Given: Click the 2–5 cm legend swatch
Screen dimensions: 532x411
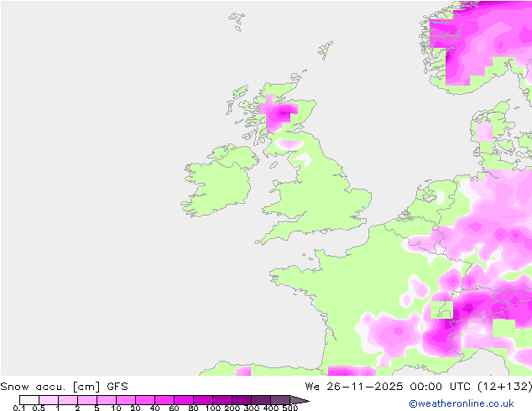Looking at the screenshot, I should [x=87, y=400].
